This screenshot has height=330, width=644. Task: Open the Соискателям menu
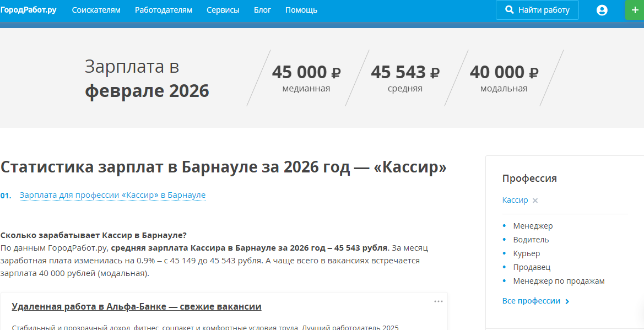pyautogui.click(x=96, y=10)
